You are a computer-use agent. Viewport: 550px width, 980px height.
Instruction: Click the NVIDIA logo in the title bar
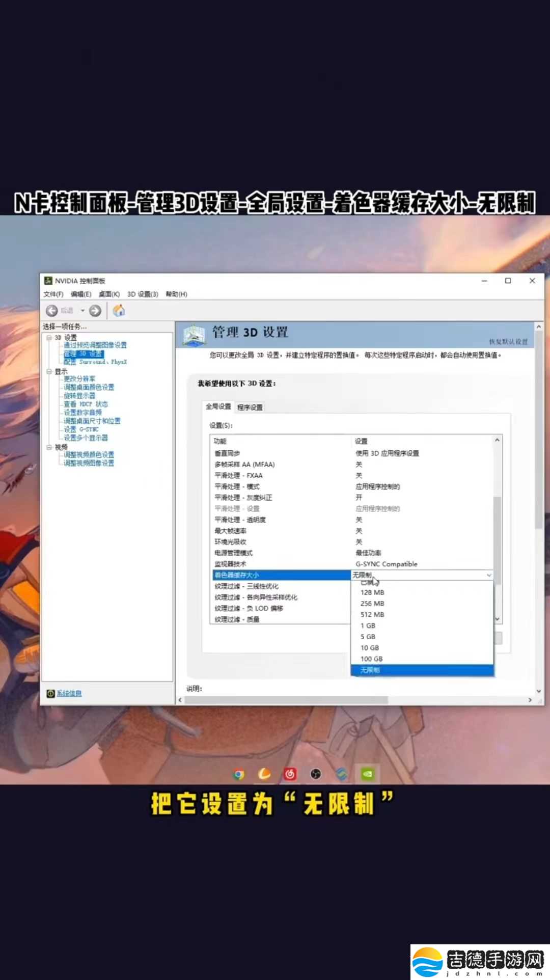point(48,281)
